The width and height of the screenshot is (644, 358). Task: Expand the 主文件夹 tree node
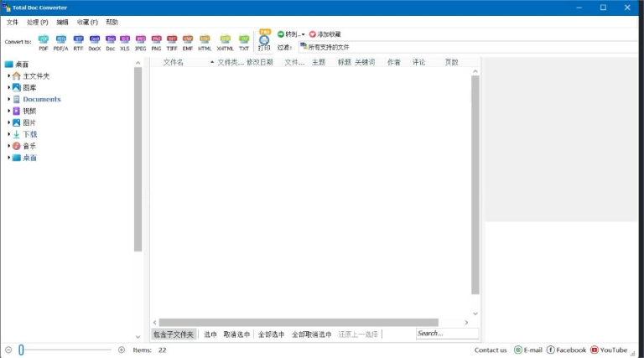click(8, 76)
